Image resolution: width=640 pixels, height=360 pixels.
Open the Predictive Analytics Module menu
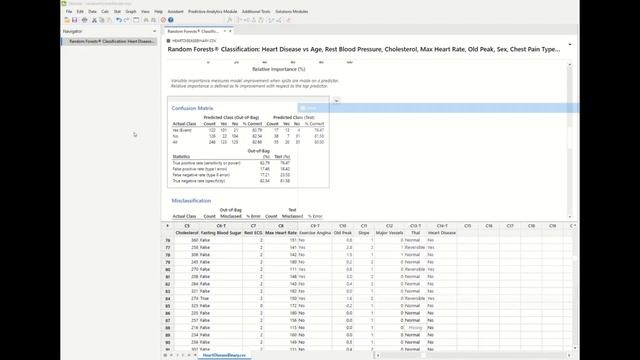(212, 11)
